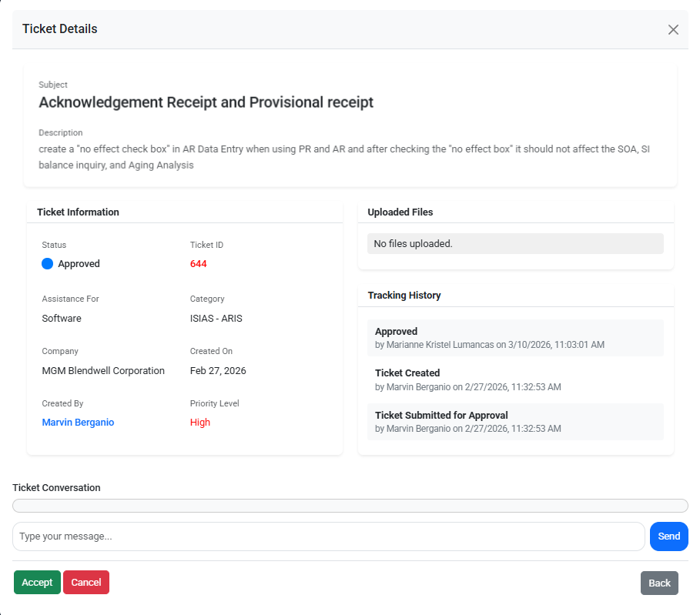
Task: Click the Approved tracking history entry
Action: [515, 338]
